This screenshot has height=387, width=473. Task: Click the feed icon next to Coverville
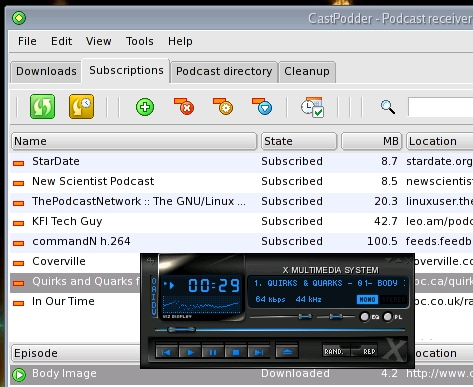coord(18,263)
